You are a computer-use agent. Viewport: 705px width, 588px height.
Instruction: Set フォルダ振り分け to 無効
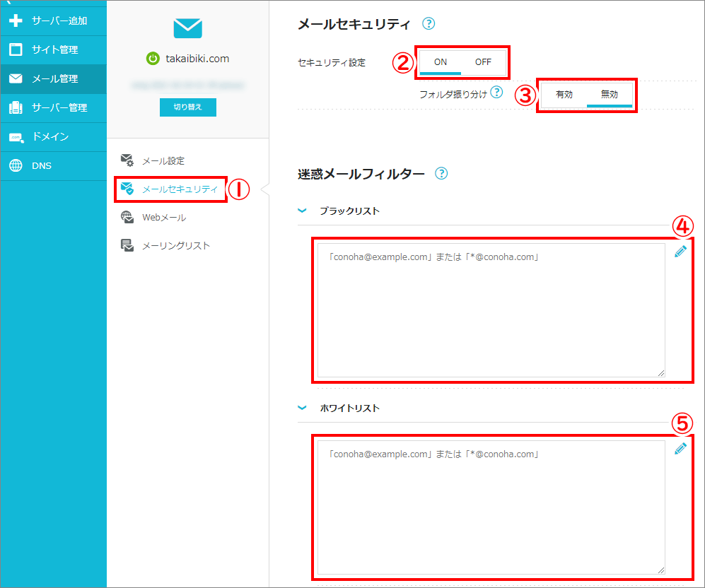[610, 94]
